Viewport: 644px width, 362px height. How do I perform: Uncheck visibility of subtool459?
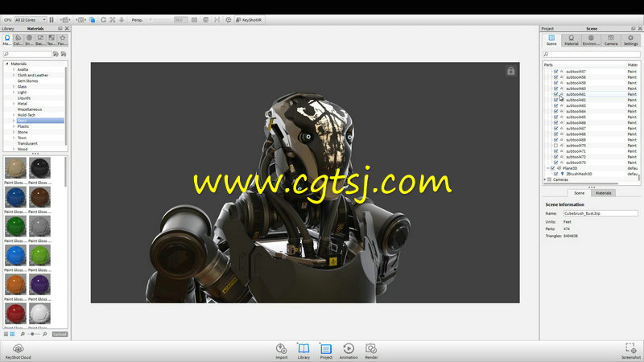[x=555, y=83]
